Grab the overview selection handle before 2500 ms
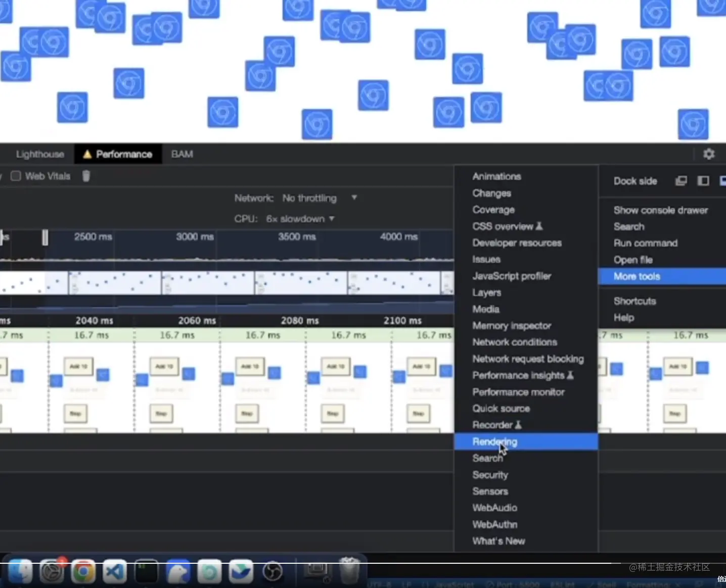The width and height of the screenshot is (726, 588). coord(45,237)
